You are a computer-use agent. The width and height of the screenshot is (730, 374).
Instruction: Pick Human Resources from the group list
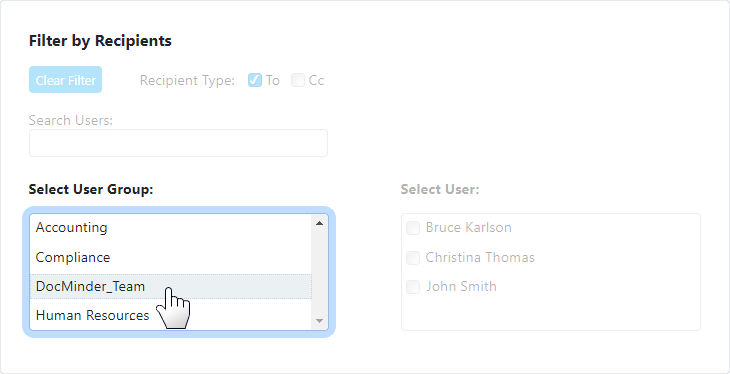[x=171, y=315]
